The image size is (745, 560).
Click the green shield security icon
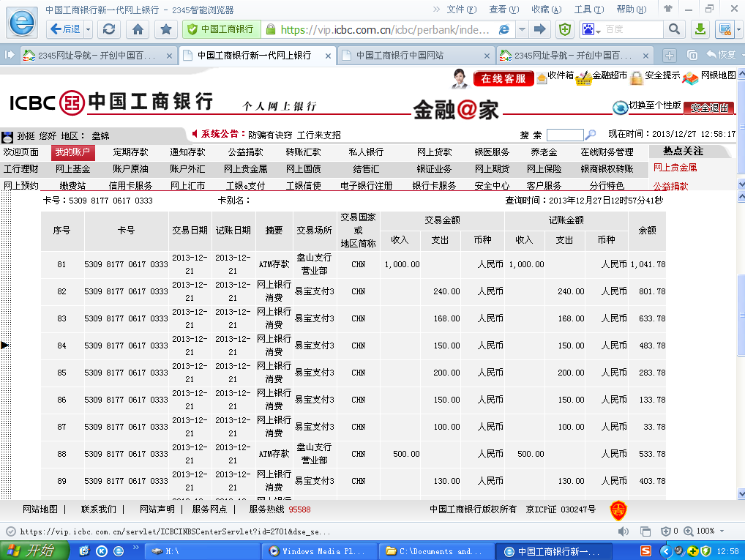[565, 29]
